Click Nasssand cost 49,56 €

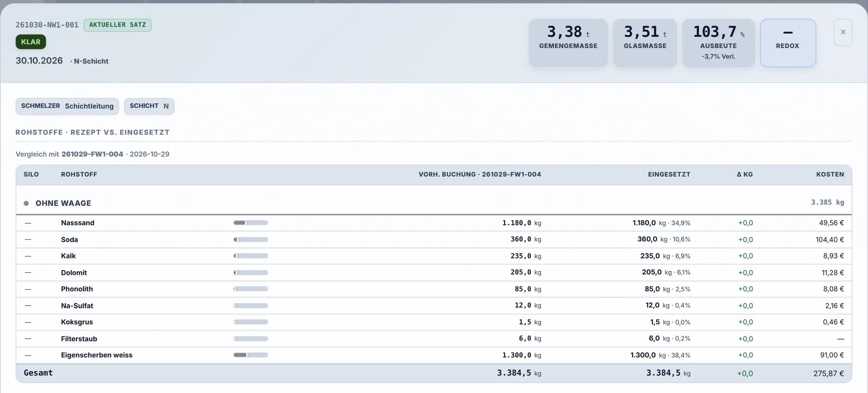[832, 223]
